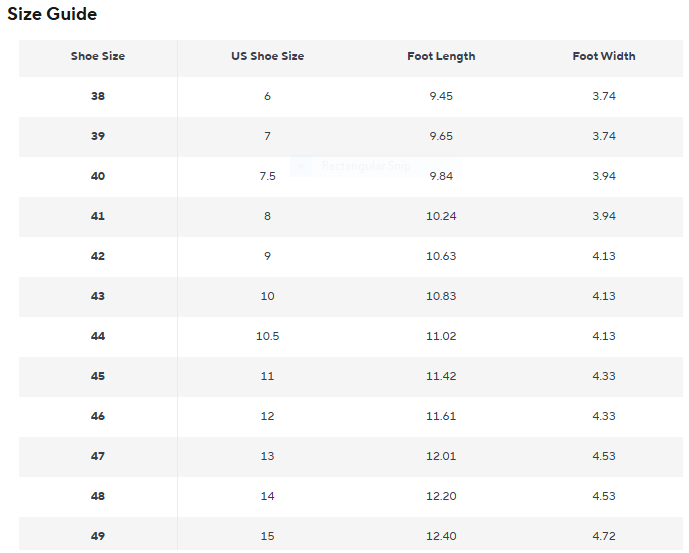Screen dimensions: 689x553
Task: Select shoe size 41 row label
Action: click(x=98, y=216)
